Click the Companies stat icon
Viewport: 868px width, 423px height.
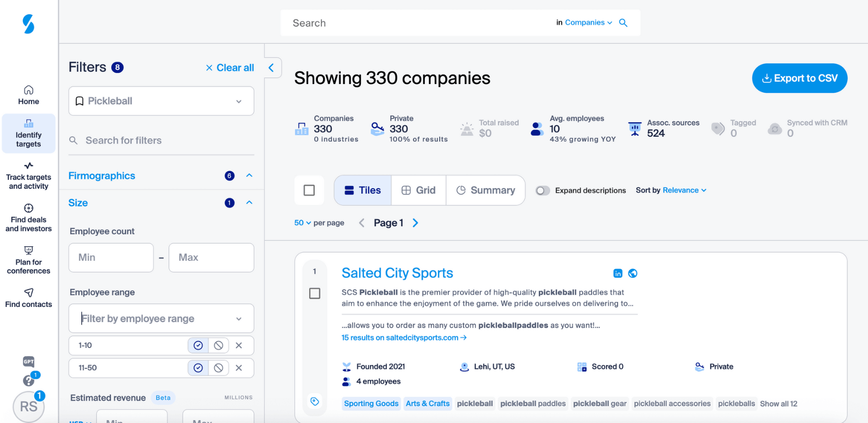tap(301, 129)
